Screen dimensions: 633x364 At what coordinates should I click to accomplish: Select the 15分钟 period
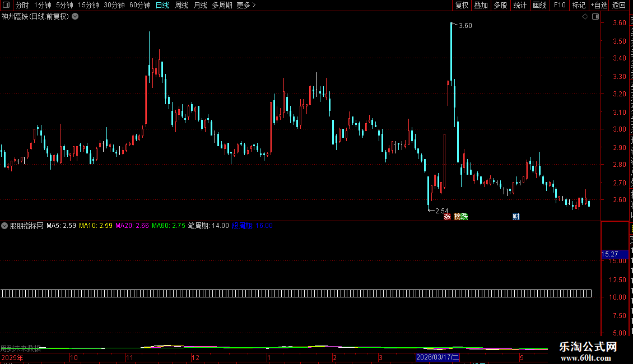click(89, 5)
